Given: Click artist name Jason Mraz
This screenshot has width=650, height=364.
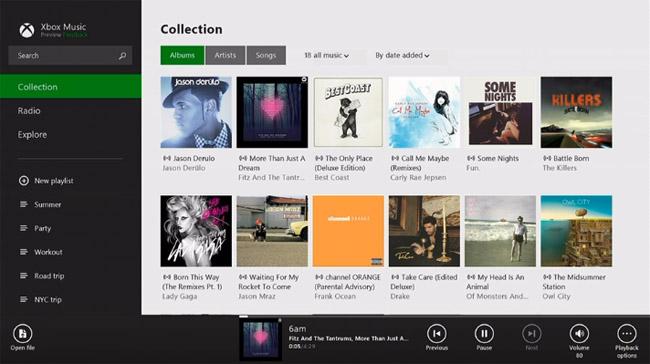Looking at the screenshot, I should pos(257,296).
